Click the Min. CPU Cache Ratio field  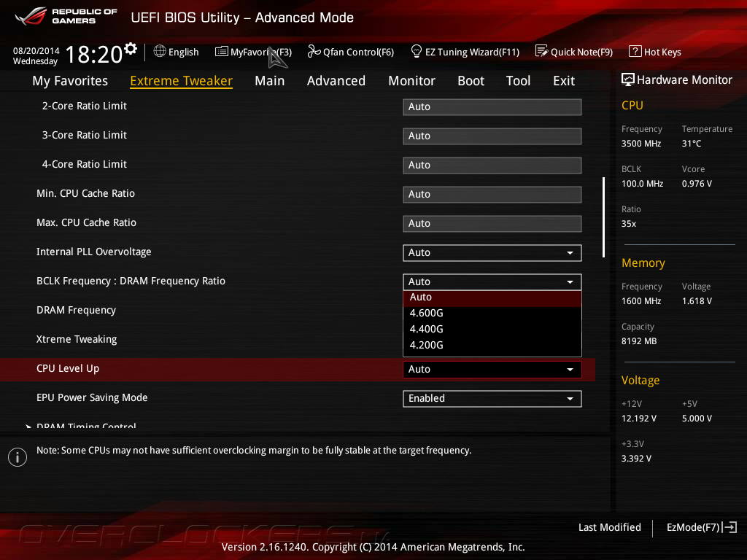pyautogui.click(x=492, y=194)
